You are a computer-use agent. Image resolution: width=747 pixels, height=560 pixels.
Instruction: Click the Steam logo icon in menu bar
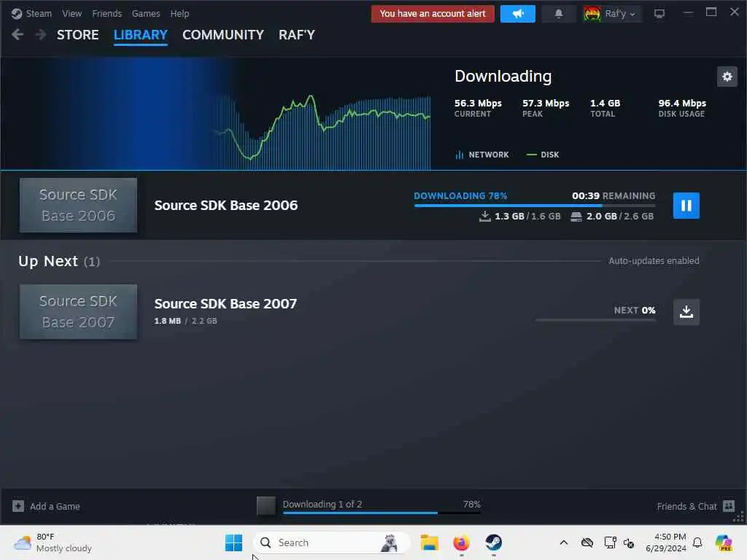click(17, 14)
